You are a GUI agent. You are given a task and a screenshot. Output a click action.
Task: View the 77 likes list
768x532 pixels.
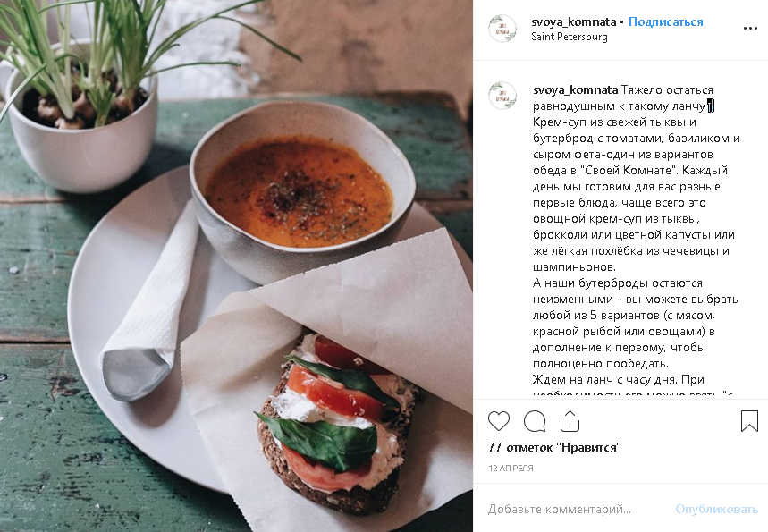tap(554, 447)
